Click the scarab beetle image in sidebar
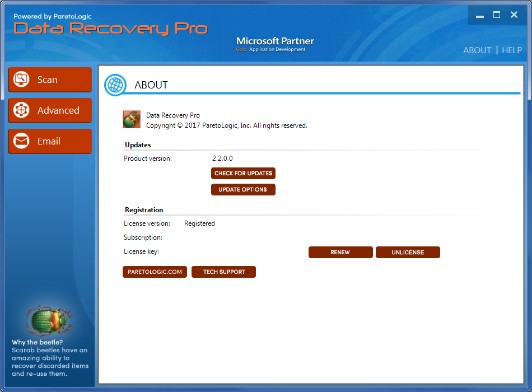This screenshot has height=392, width=532. 49,320
